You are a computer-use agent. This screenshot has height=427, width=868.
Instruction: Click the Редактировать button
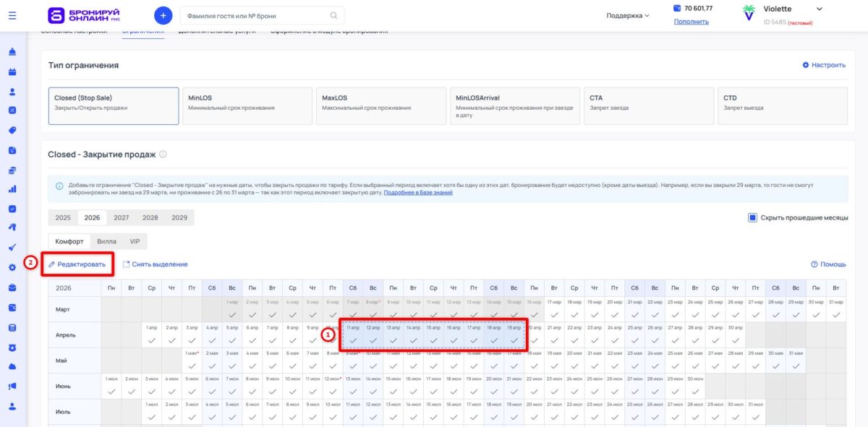pyautogui.click(x=78, y=264)
